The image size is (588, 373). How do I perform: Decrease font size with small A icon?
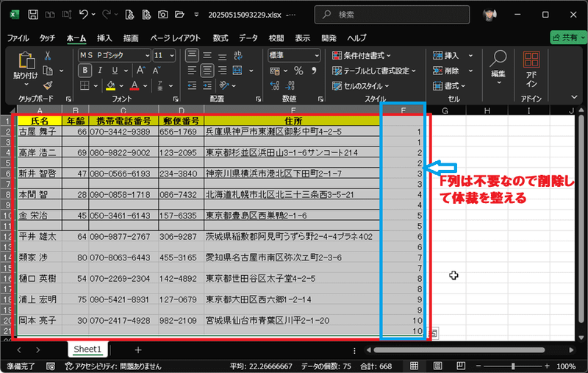point(156,70)
